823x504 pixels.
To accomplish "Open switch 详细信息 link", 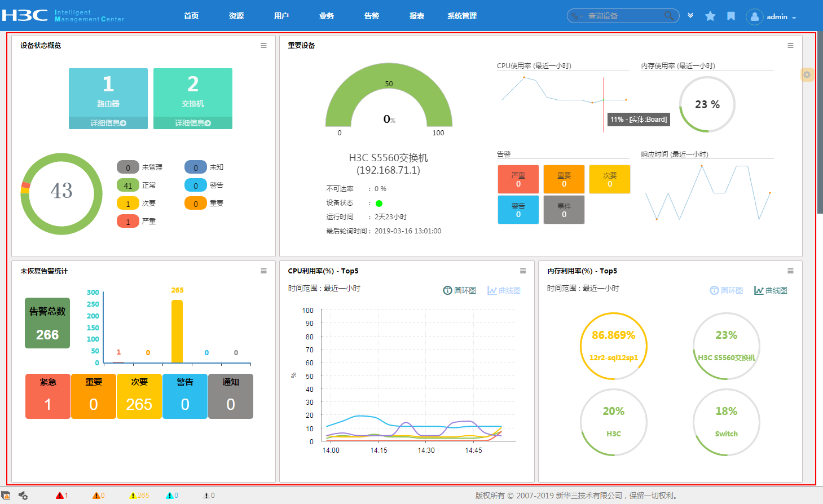I will click(x=193, y=123).
